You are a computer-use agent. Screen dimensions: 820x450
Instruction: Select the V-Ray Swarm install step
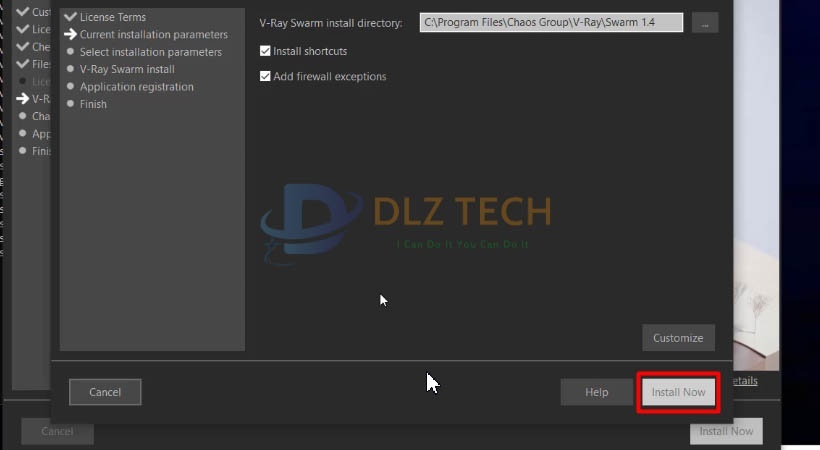[127, 69]
